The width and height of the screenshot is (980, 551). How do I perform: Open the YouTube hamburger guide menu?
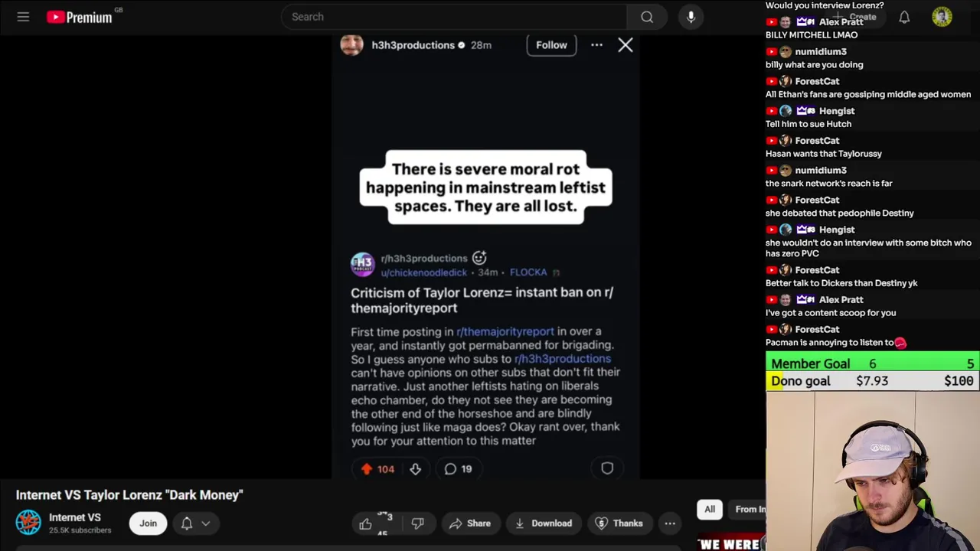[x=23, y=17]
